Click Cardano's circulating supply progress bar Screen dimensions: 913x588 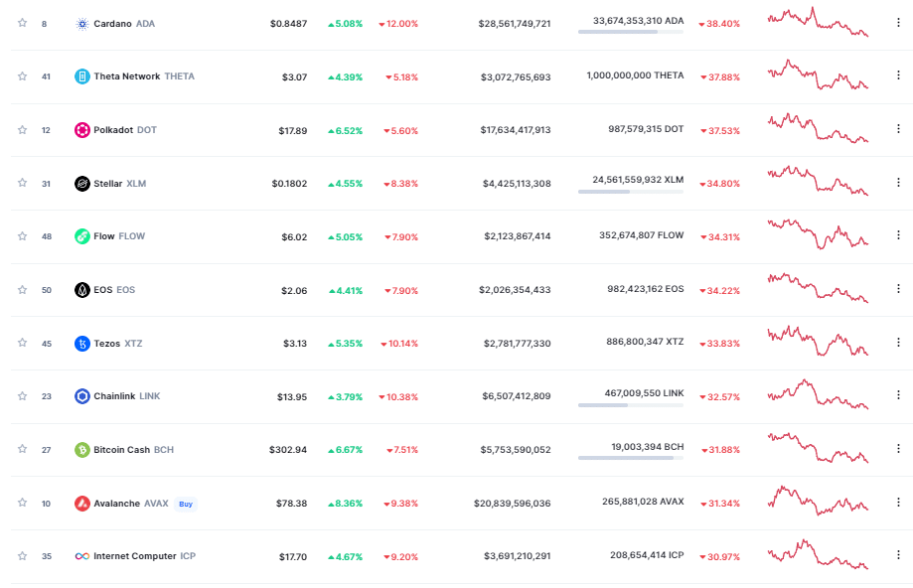tap(631, 32)
